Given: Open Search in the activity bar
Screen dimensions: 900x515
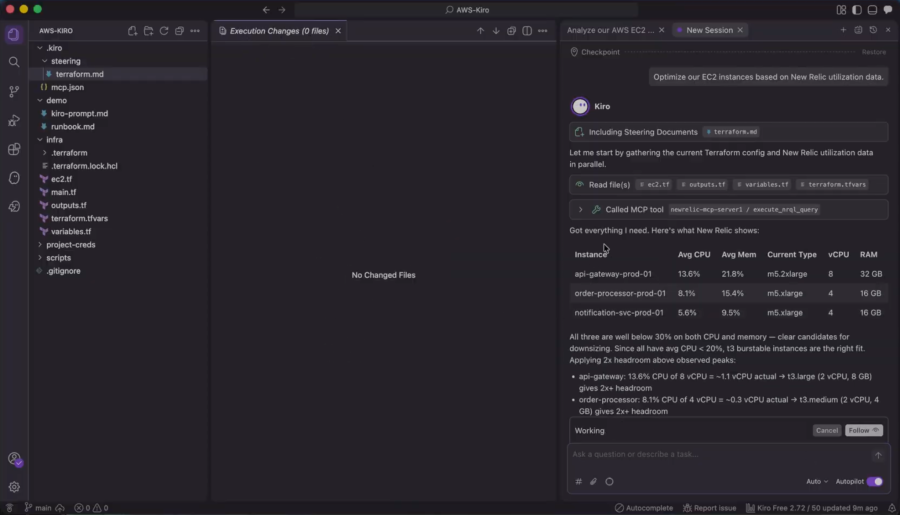Looking at the screenshot, I should 14,62.
